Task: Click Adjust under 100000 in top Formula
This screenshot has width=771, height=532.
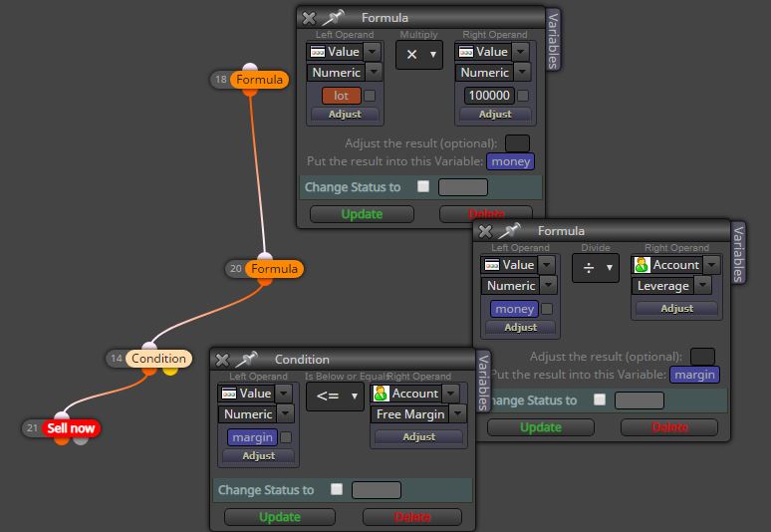Action: point(495,114)
